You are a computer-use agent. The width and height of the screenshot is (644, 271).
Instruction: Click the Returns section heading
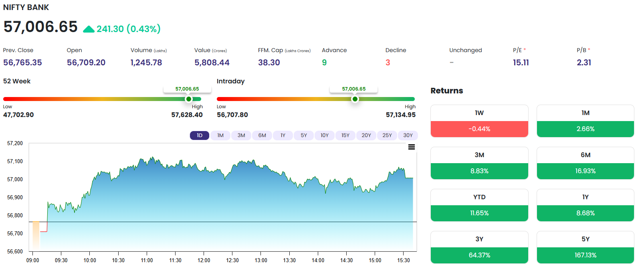[x=447, y=91]
